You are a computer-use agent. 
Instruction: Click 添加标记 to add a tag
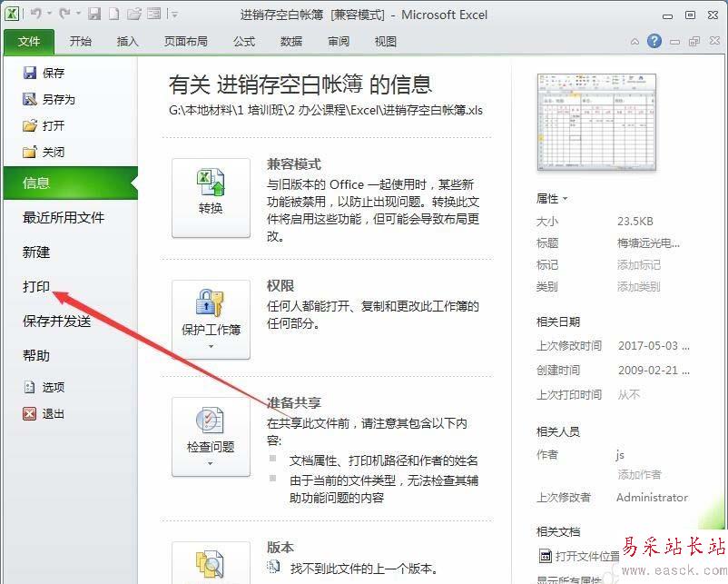pos(639,265)
